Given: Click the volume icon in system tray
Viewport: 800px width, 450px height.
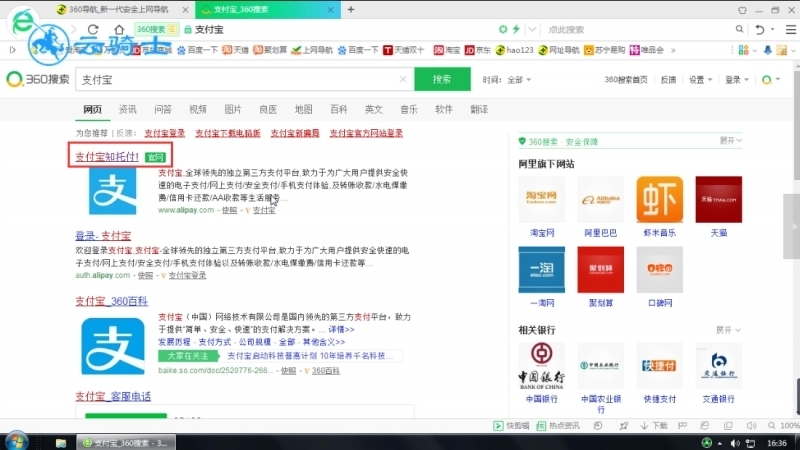Looking at the screenshot, I should point(735,443).
